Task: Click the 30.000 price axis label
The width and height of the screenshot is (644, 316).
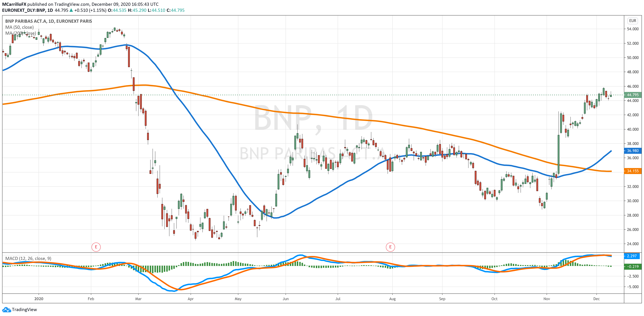Action: pyautogui.click(x=633, y=201)
